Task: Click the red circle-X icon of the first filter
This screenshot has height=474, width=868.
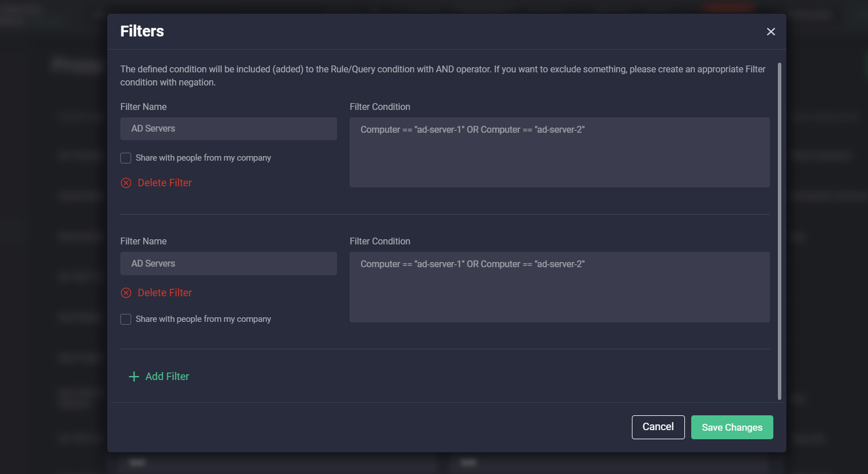Action: (x=126, y=183)
